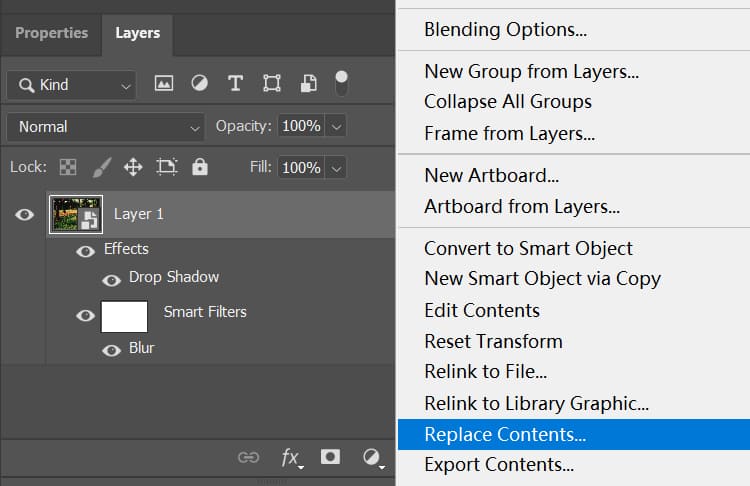This screenshot has width=750, height=486.
Task: Lock transparent pixels icon
Action: pos(68,167)
